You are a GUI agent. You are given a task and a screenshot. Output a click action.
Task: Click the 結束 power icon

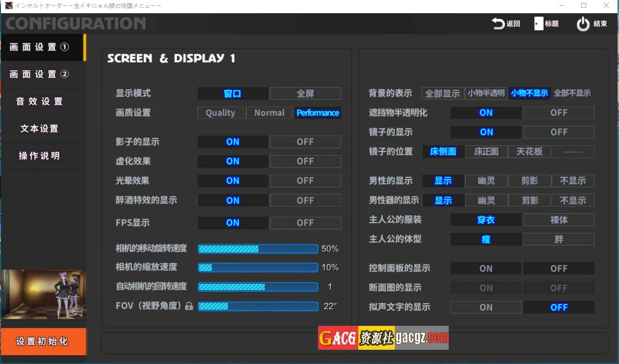click(x=583, y=24)
